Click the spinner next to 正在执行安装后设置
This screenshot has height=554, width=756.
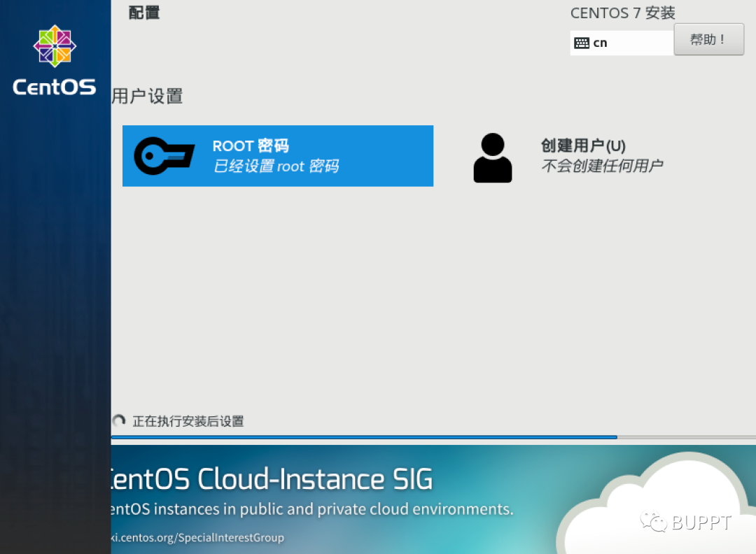tap(118, 421)
